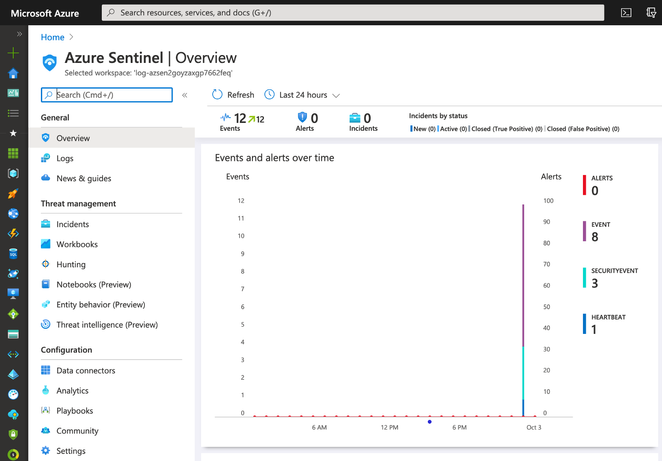Open Storage accounts icon in sidebar

tap(13, 334)
